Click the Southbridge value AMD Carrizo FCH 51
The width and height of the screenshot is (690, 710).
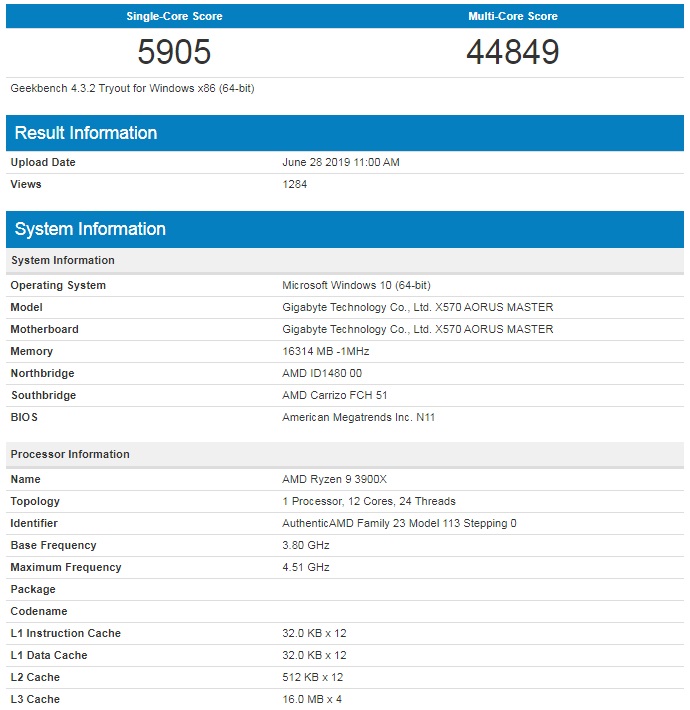[x=335, y=395]
